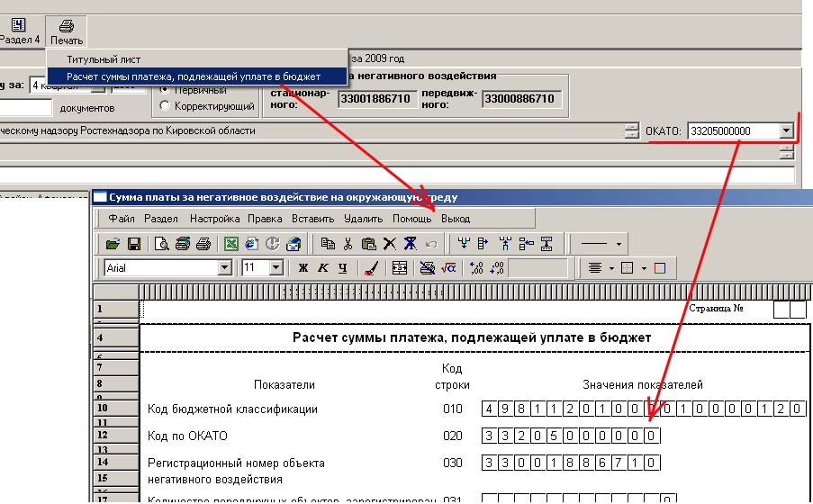Viewport: 813px width, 504px height.
Task: Open the Настройка menu
Action: (x=214, y=219)
